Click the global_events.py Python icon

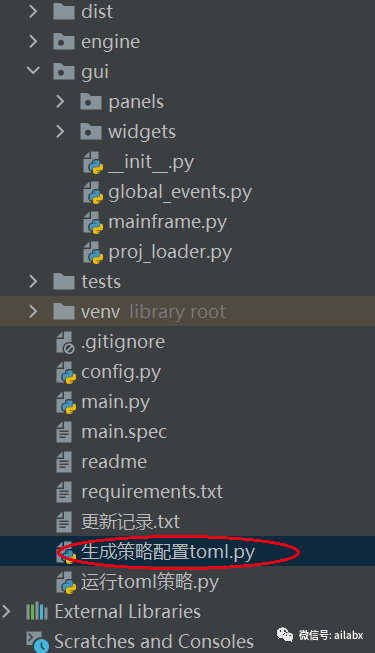[x=93, y=192]
